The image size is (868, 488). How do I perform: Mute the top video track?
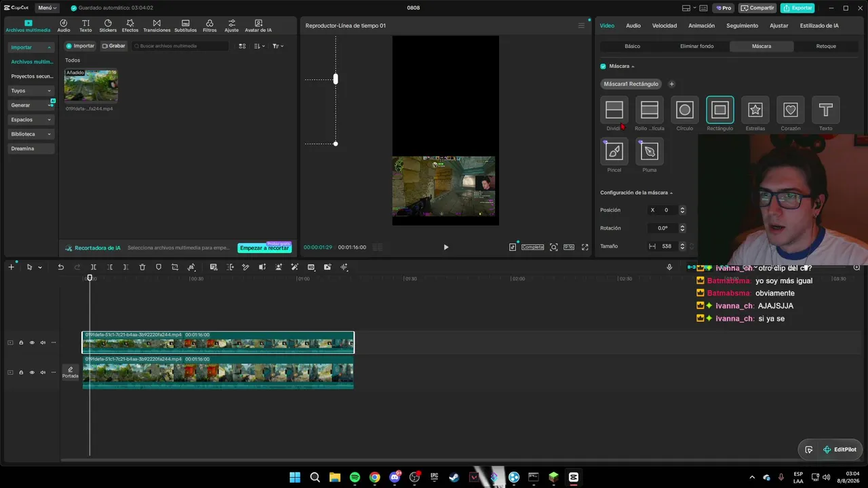[43, 342]
